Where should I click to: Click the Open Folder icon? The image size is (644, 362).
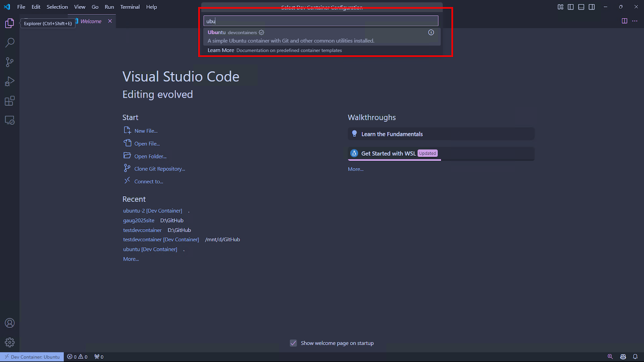127,156
